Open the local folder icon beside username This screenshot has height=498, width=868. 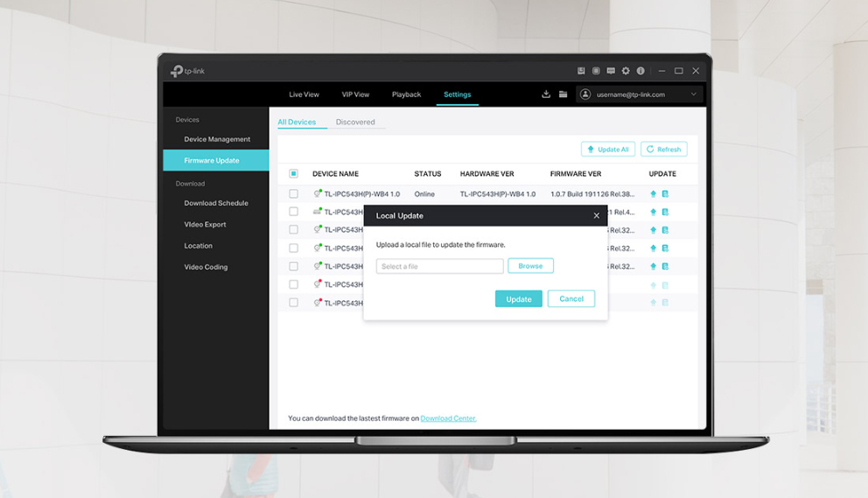tap(563, 95)
